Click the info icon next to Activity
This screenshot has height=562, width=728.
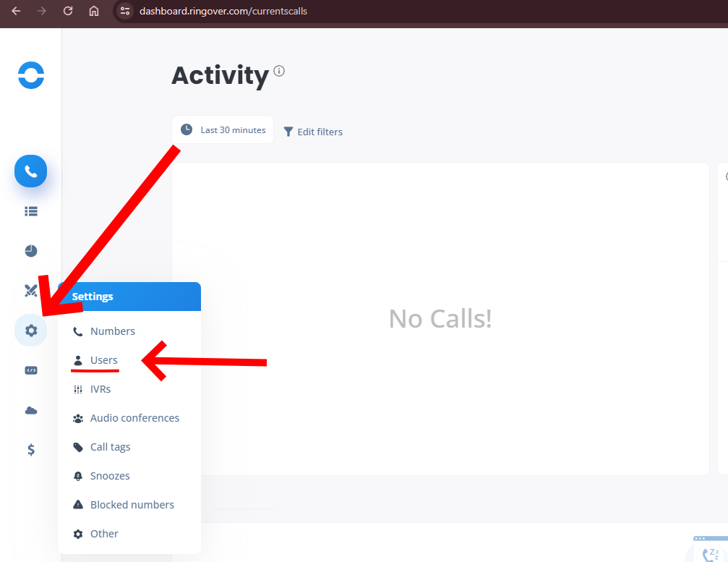tap(279, 71)
